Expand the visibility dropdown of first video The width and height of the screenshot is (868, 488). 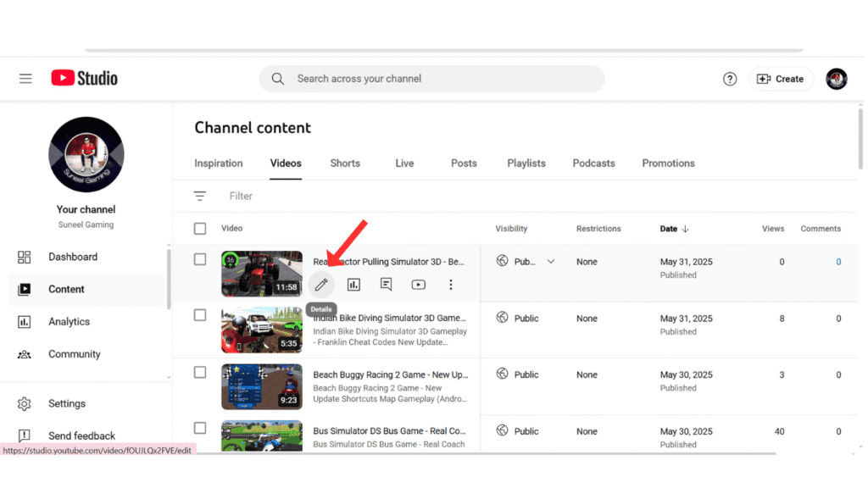551,262
